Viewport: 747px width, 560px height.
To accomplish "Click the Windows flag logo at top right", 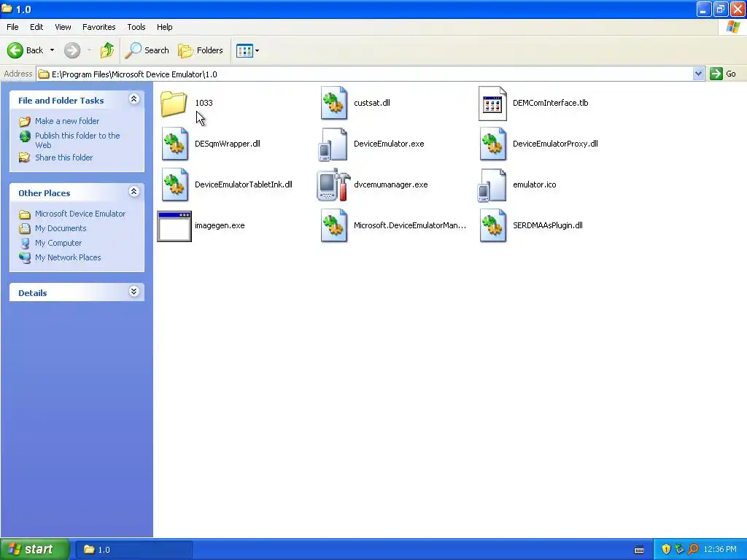I will pyautogui.click(x=732, y=27).
